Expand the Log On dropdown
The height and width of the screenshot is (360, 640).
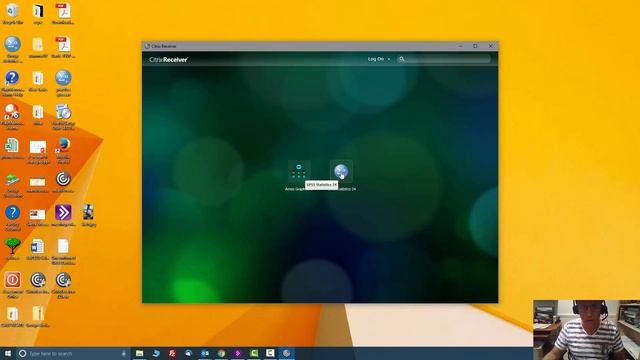378,59
